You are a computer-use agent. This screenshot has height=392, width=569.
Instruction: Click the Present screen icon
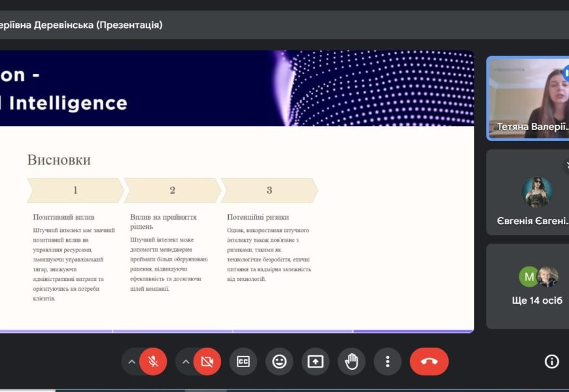[x=315, y=361]
